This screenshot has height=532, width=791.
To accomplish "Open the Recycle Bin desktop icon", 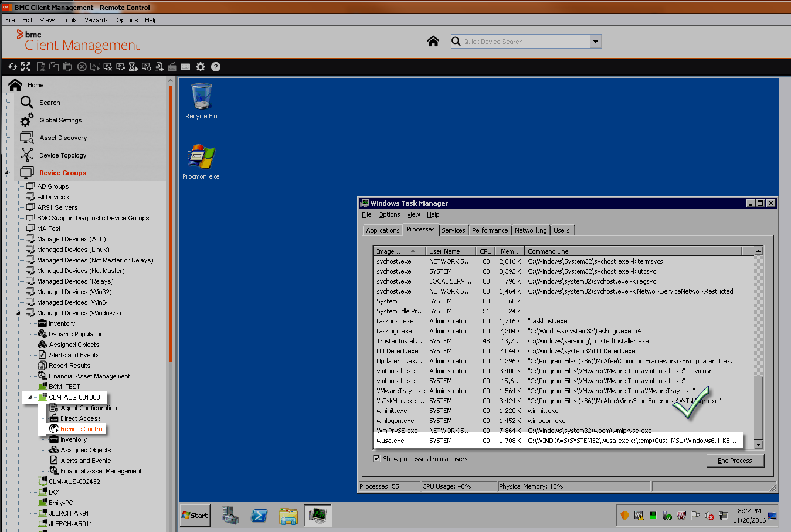I will tap(201, 101).
